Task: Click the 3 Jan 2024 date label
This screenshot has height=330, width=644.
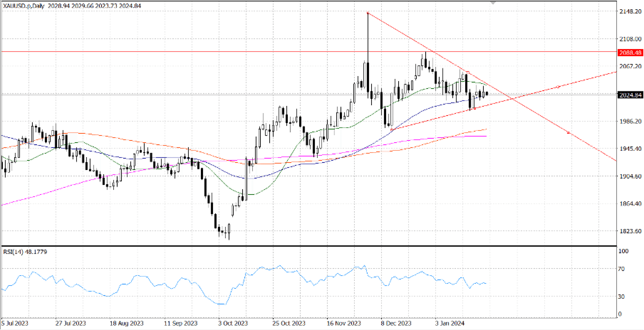Action: pyautogui.click(x=450, y=323)
